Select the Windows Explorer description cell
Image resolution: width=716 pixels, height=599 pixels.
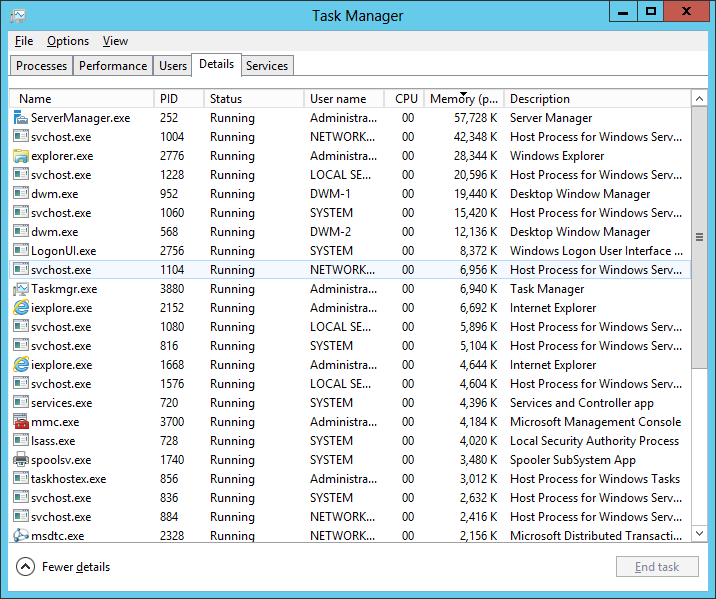click(x=557, y=156)
